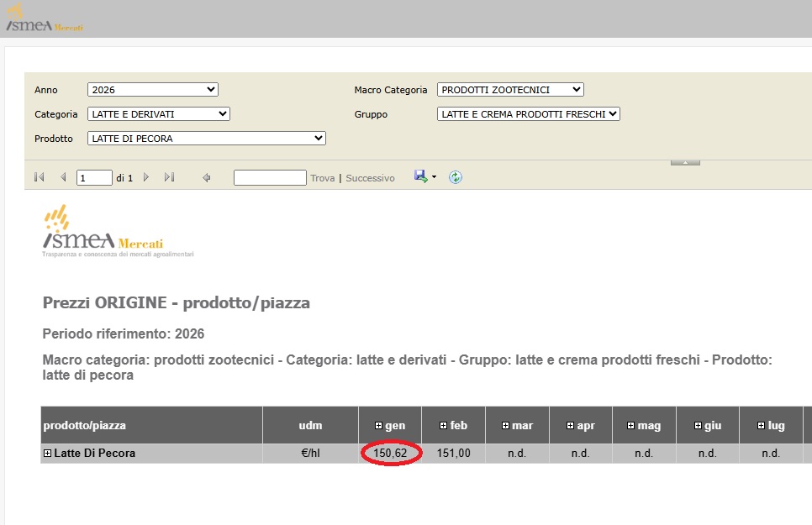The width and height of the screenshot is (812, 525).
Task: Click the n.d. cell under giu
Action: tap(708, 453)
